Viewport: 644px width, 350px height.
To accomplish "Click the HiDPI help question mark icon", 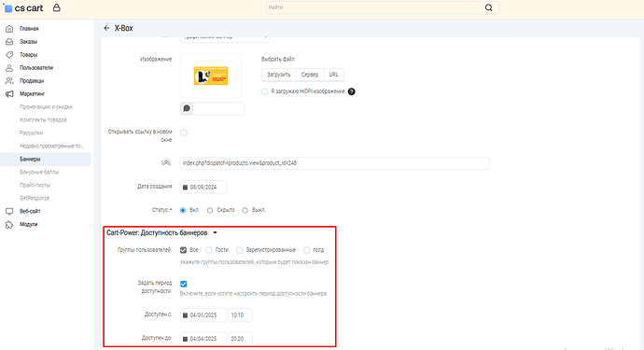I will click(x=352, y=91).
